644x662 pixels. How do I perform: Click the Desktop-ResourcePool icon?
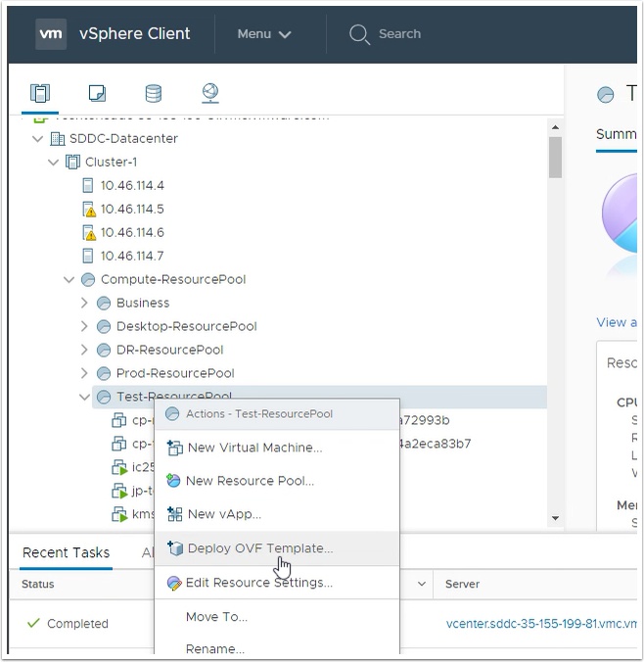pos(104,326)
